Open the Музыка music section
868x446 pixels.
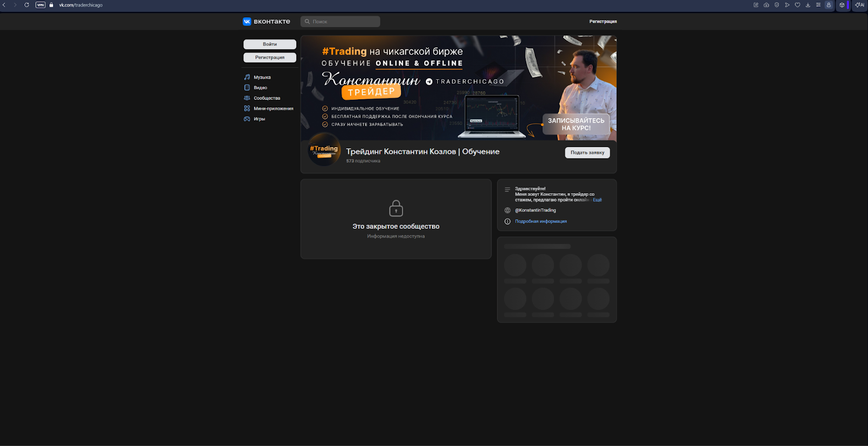262,77
